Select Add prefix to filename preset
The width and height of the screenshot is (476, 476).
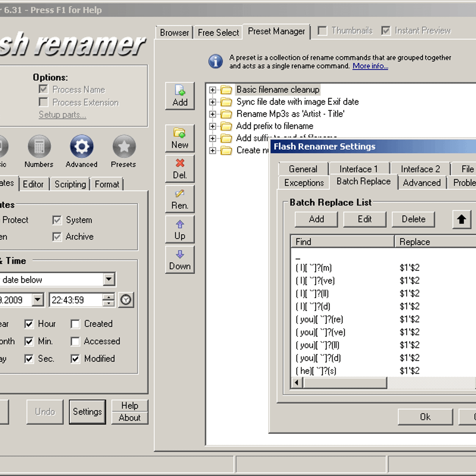click(x=275, y=126)
